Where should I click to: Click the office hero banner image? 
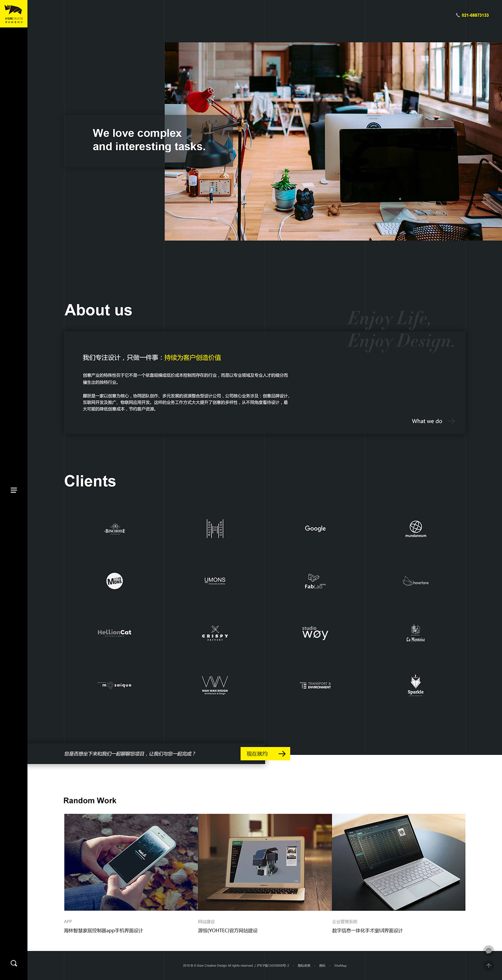click(x=333, y=141)
